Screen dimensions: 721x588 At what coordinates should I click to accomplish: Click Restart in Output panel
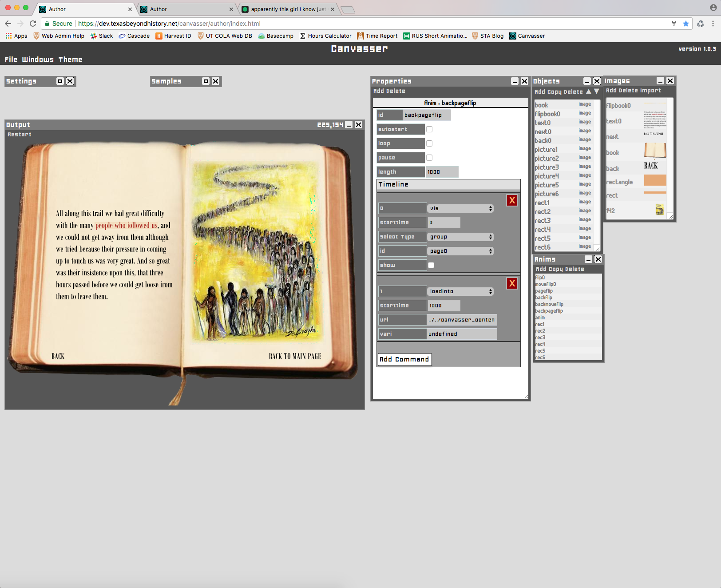point(20,135)
